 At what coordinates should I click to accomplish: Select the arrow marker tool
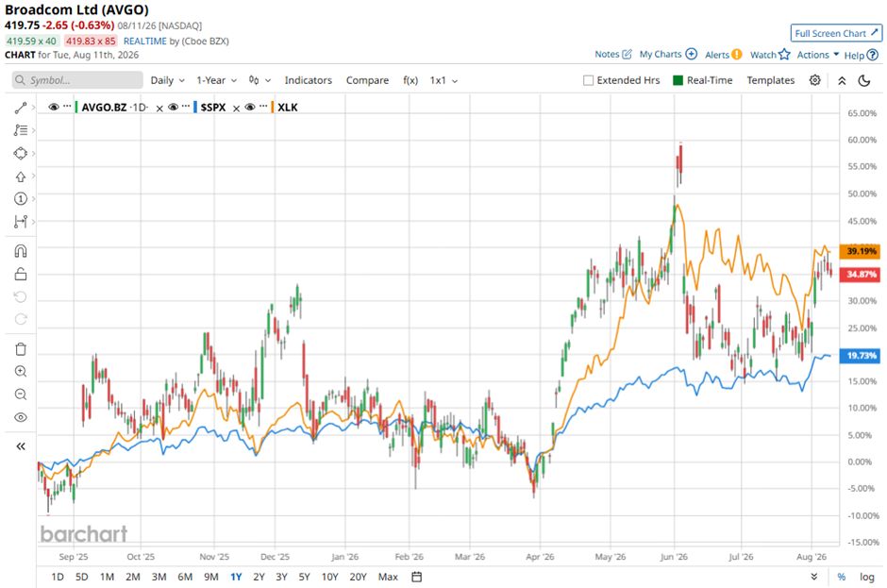tap(21, 176)
